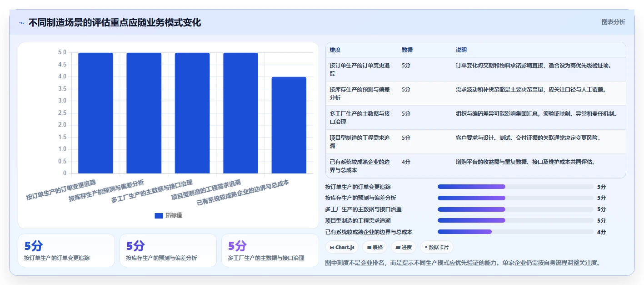
Task: Click the 4分 value in the table
Action: (406, 162)
